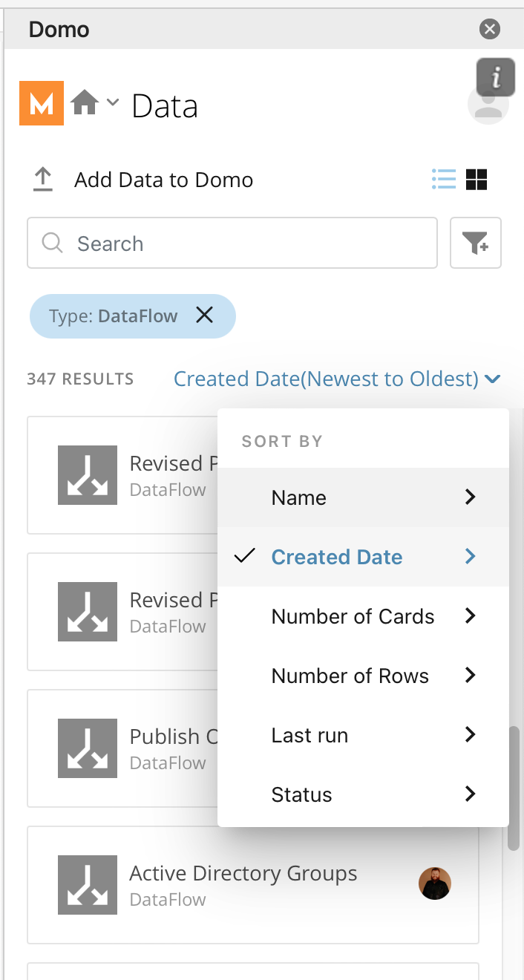This screenshot has width=524, height=980.
Task: Click Add Data to Domo
Action: pyautogui.click(x=163, y=179)
